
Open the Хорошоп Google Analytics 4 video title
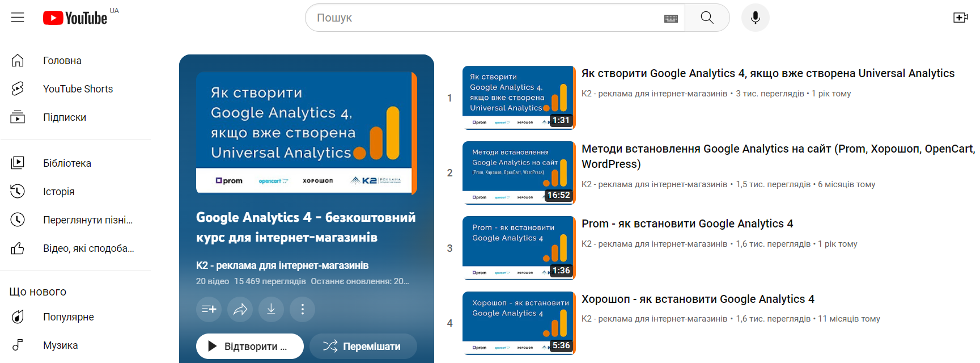698,299
